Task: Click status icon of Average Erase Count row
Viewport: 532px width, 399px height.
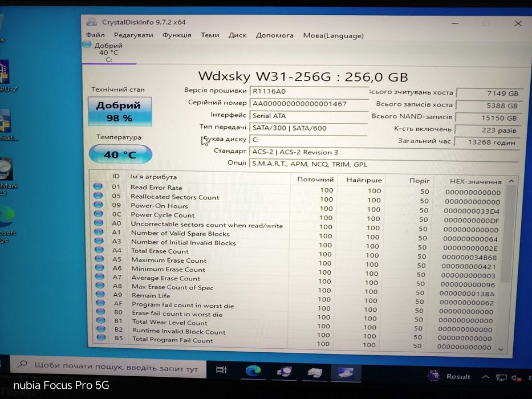Action: [100, 276]
